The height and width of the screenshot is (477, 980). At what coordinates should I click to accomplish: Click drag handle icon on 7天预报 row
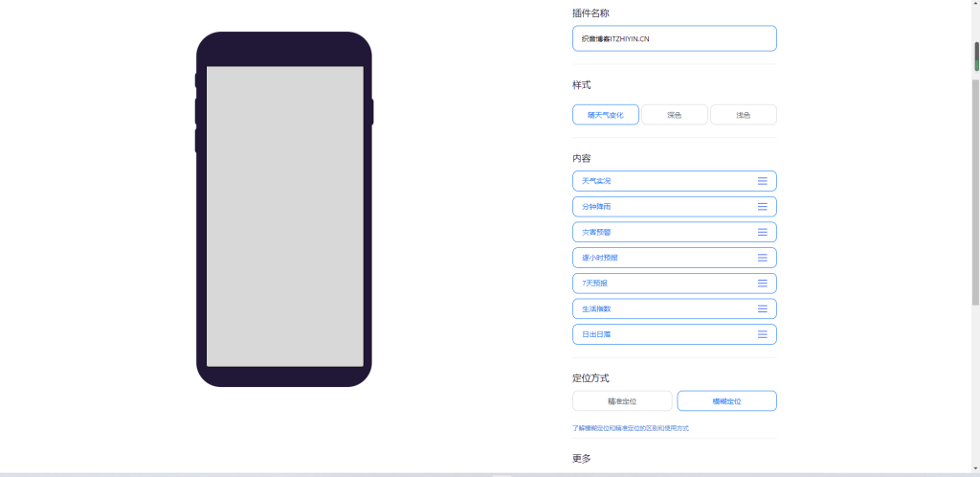click(x=763, y=284)
